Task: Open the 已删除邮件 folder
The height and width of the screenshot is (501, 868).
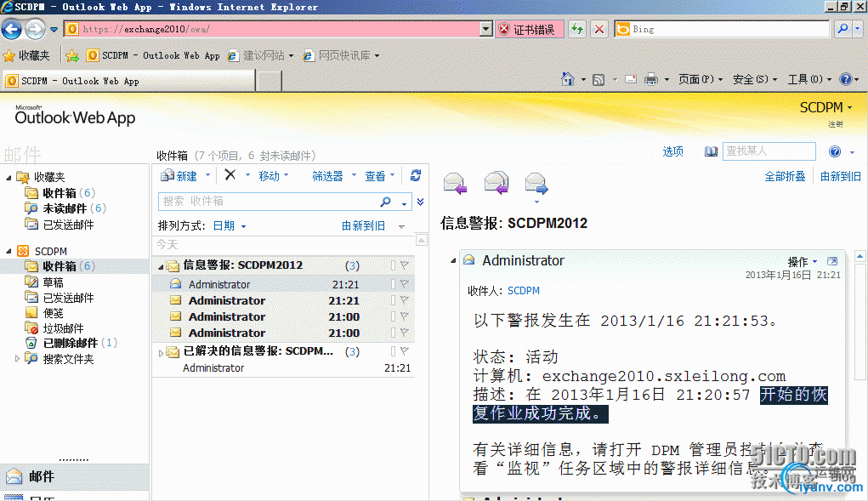Action: click(71, 344)
